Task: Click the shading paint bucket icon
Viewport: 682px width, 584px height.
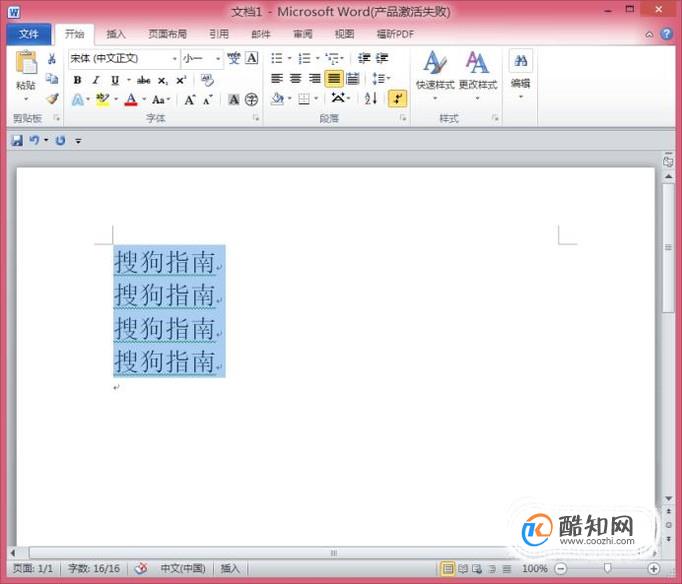Action: coord(277,99)
